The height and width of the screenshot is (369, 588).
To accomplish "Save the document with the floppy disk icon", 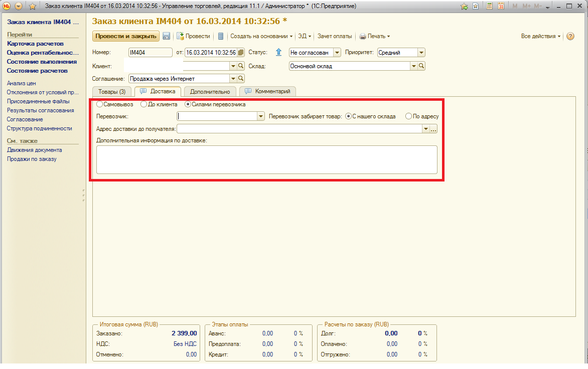I will pos(166,36).
